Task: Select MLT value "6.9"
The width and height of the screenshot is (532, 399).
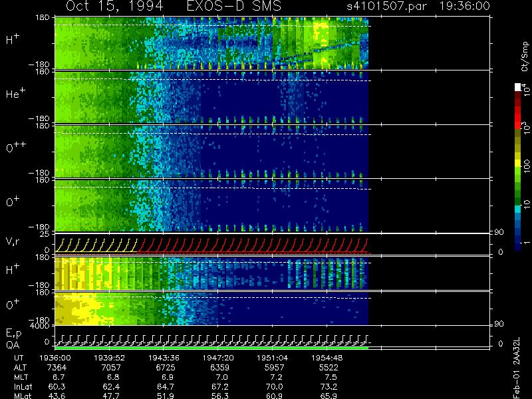Action: tap(168, 377)
